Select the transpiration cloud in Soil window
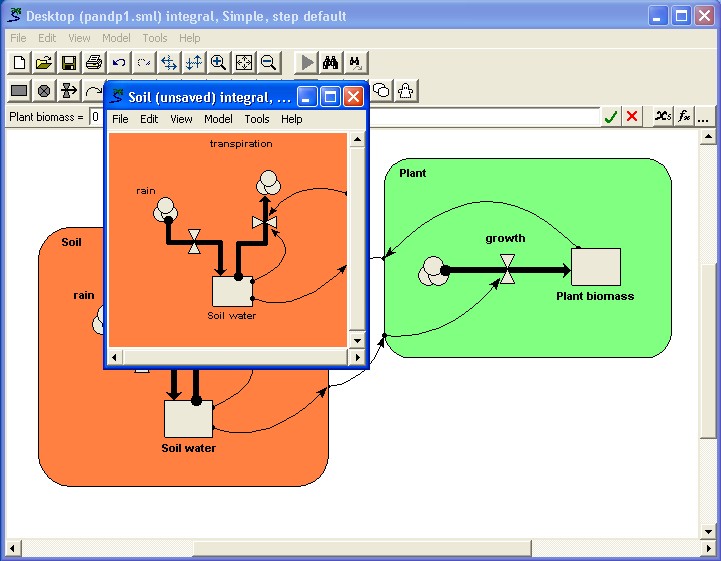The image size is (721, 561). [269, 183]
